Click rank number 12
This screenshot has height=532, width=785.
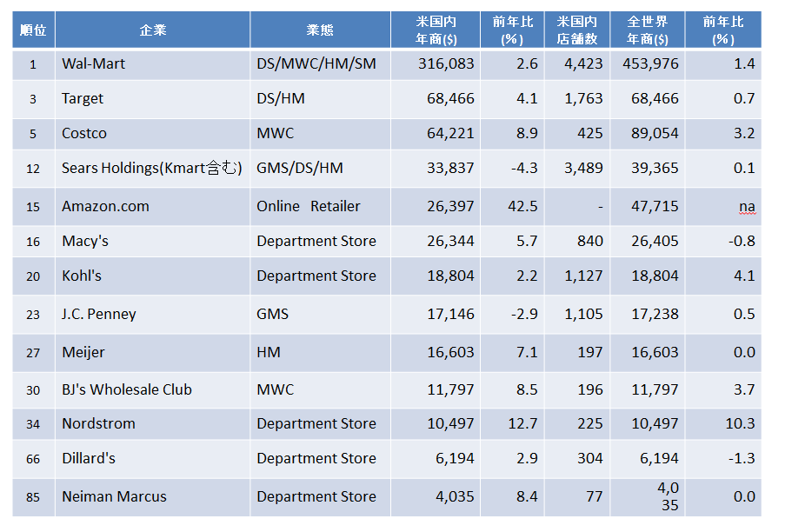coord(33,169)
